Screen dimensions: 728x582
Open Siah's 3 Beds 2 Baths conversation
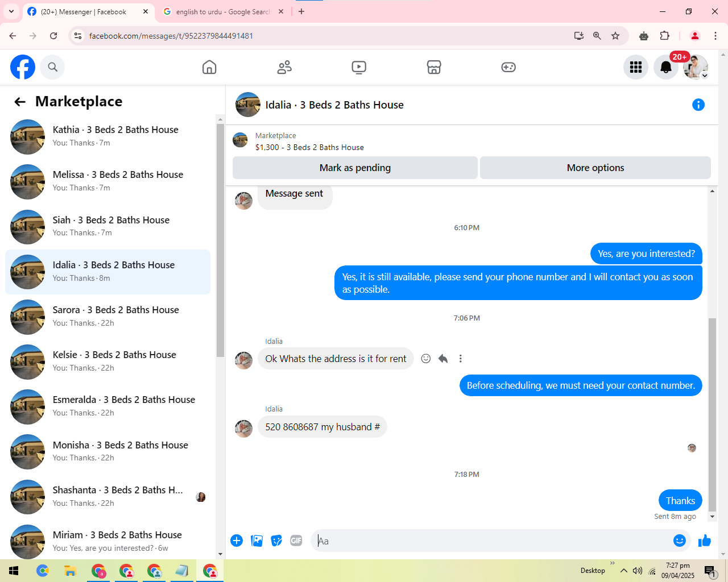click(108, 227)
